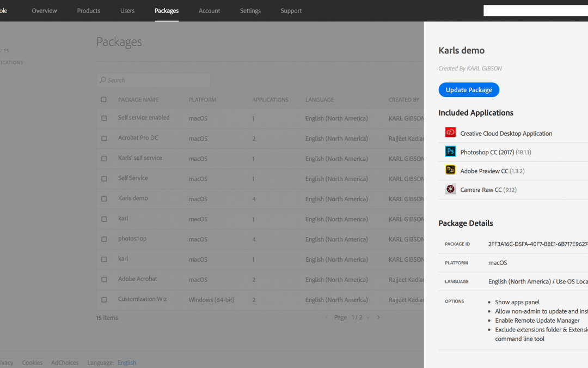Click the Photoshop CC (2017) icon
This screenshot has height=368, width=588.
[450, 152]
